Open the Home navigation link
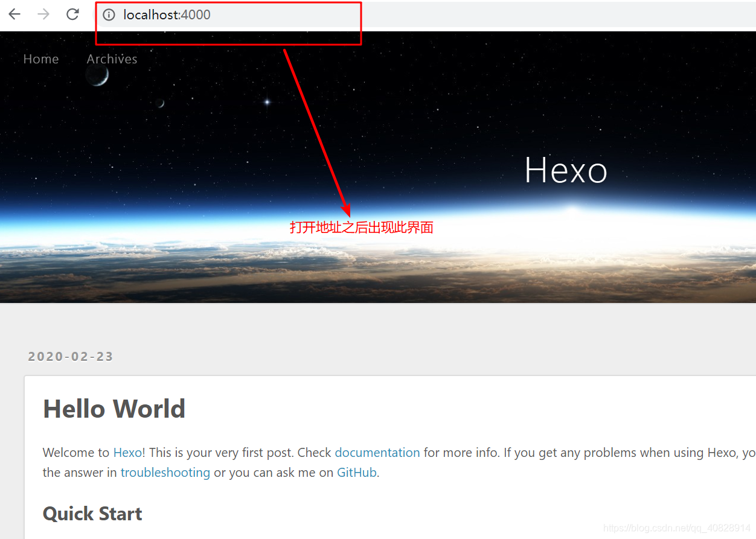The height and width of the screenshot is (539, 756). click(41, 59)
